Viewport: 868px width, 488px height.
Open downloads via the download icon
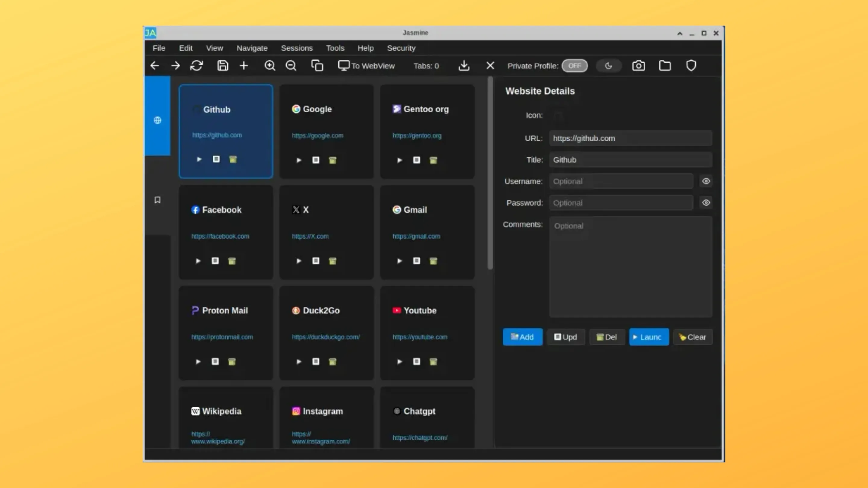[x=464, y=66]
